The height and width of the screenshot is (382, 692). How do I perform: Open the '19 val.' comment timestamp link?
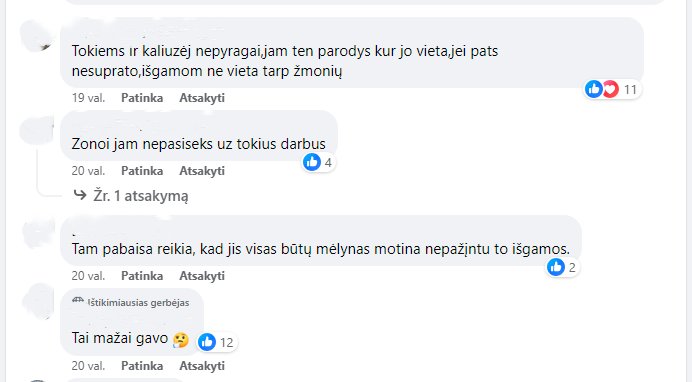click(x=88, y=97)
